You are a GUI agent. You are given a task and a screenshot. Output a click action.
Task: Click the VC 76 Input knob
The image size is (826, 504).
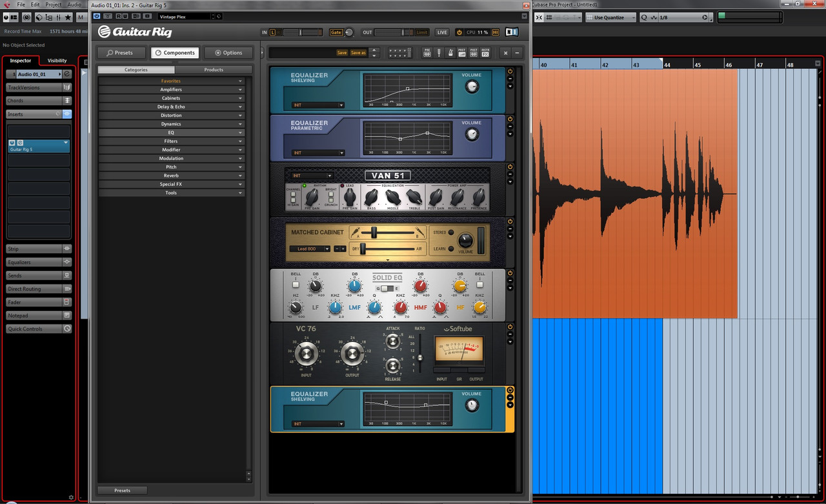306,353
